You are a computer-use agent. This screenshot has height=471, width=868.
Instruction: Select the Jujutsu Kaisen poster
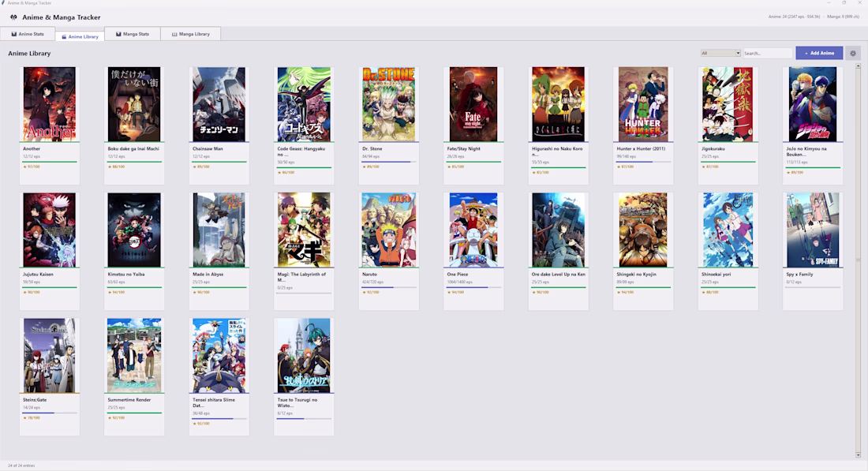point(49,230)
